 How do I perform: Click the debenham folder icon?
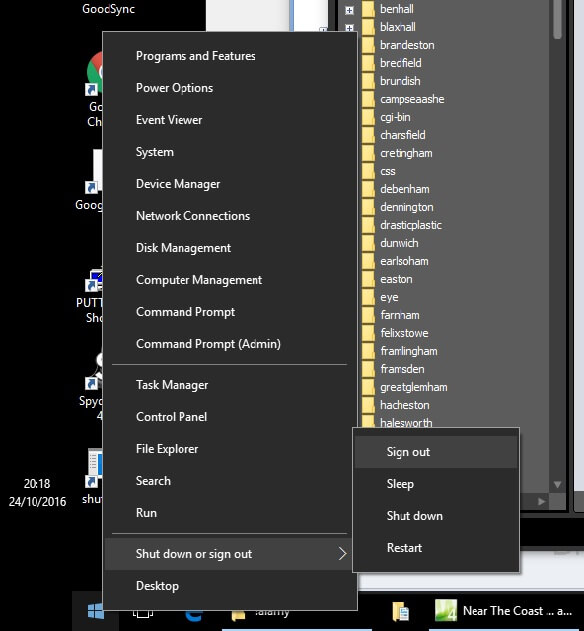point(368,189)
